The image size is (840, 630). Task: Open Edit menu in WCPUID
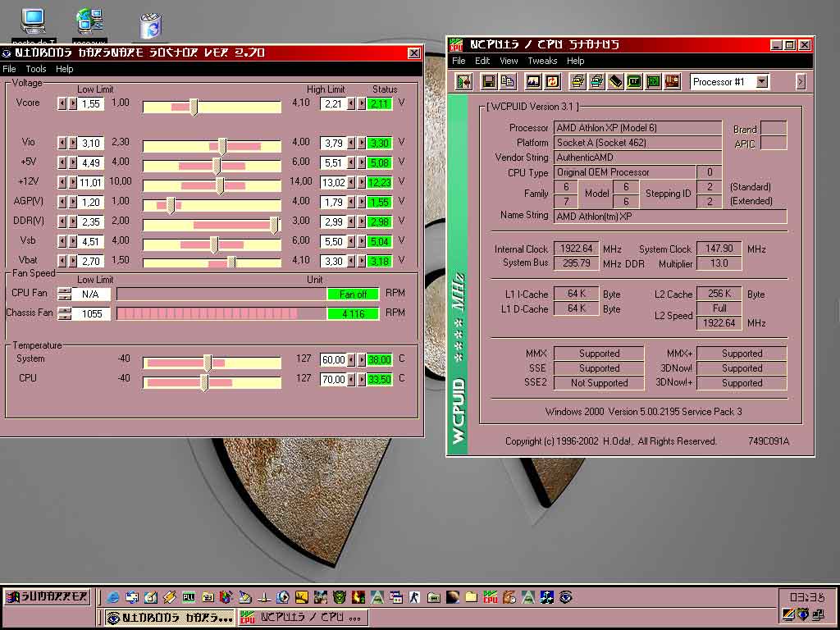482,61
